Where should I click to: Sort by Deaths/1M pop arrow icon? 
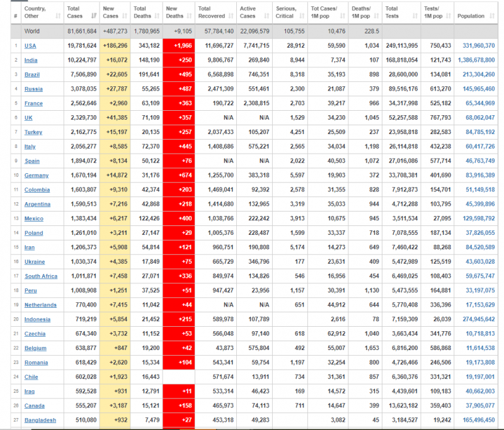point(376,16)
